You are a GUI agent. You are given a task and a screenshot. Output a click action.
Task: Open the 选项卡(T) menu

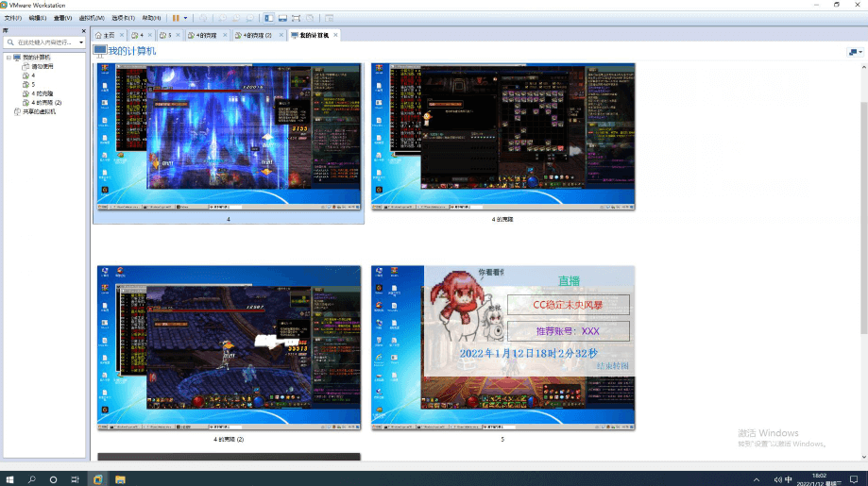pos(123,18)
